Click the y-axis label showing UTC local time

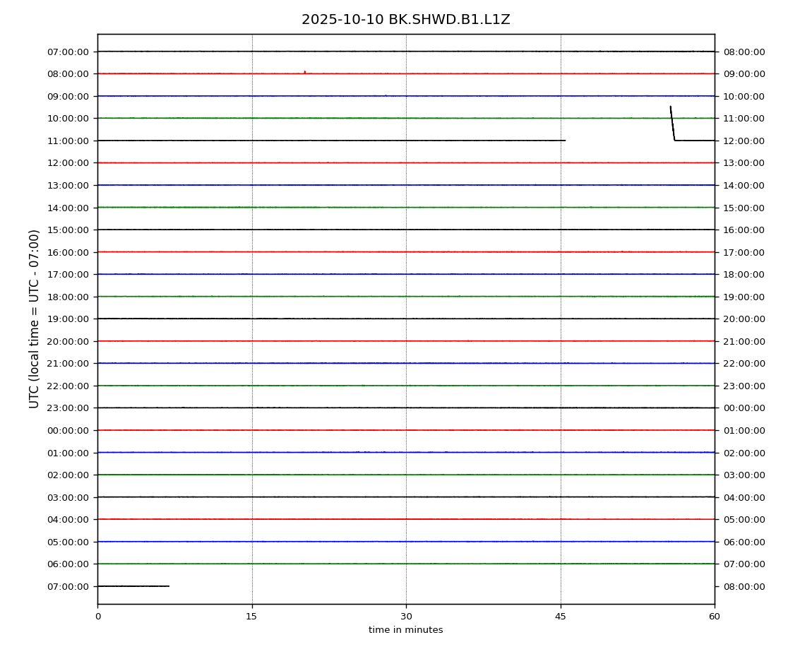[35, 319]
